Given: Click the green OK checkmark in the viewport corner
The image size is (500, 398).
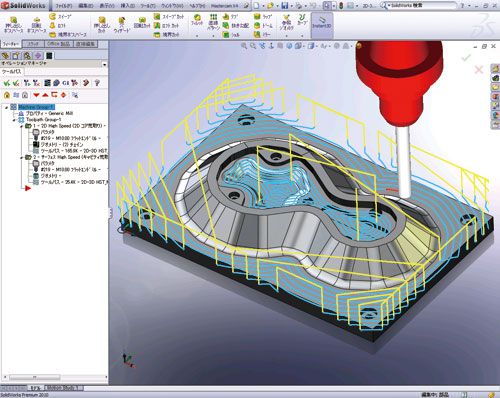Looking at the screenshot, I should (x=466, y=58).
